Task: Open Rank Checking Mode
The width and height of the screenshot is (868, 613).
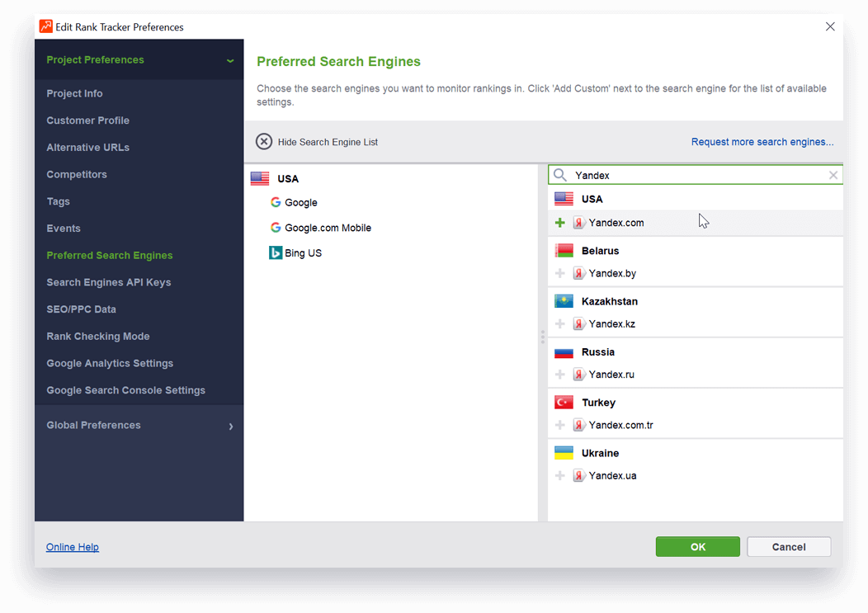Action: point(98,336)
